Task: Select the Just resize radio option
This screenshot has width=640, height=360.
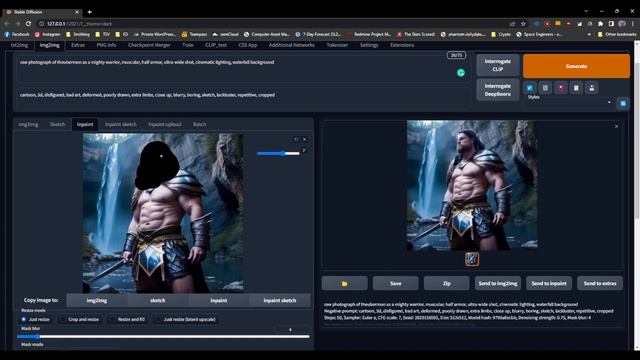Action: click(35, 319)
